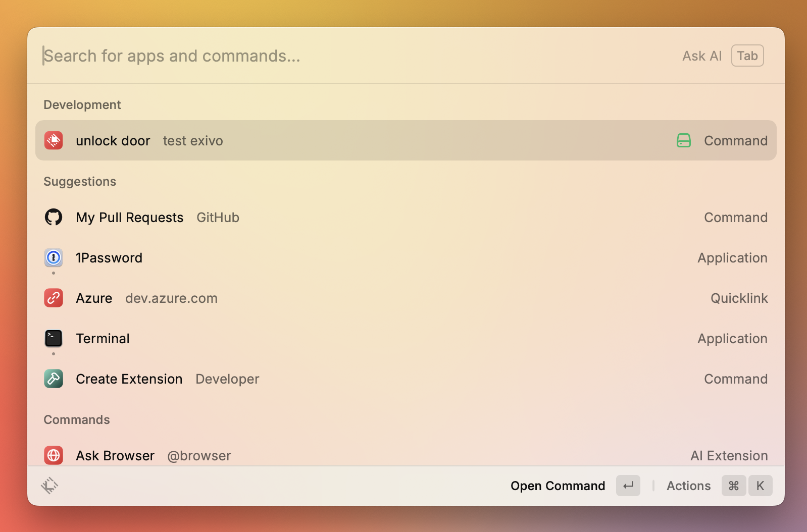
Task: Click the Terminal app icon
Action: click(54, 338)
